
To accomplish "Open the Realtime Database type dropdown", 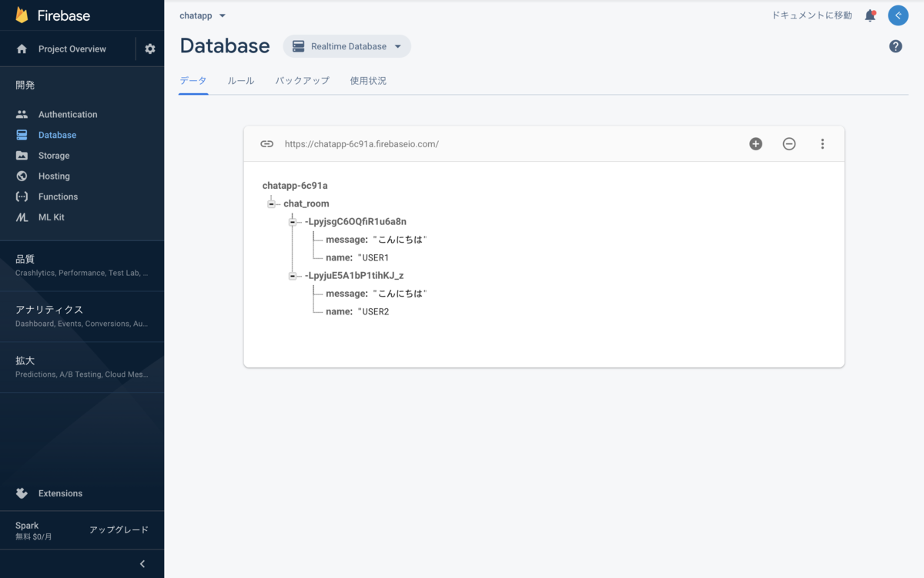I will (x=347, y=46).
